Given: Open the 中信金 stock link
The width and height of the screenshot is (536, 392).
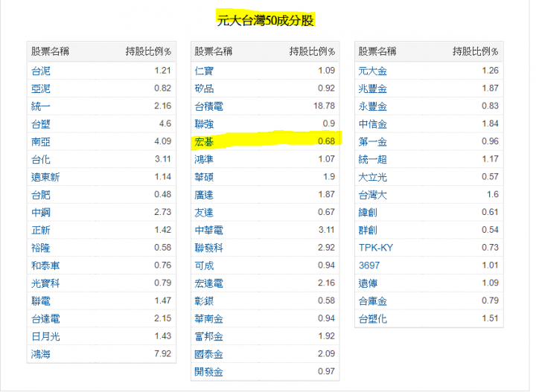Looking at the screenshot, I should (x=373, y=124).
